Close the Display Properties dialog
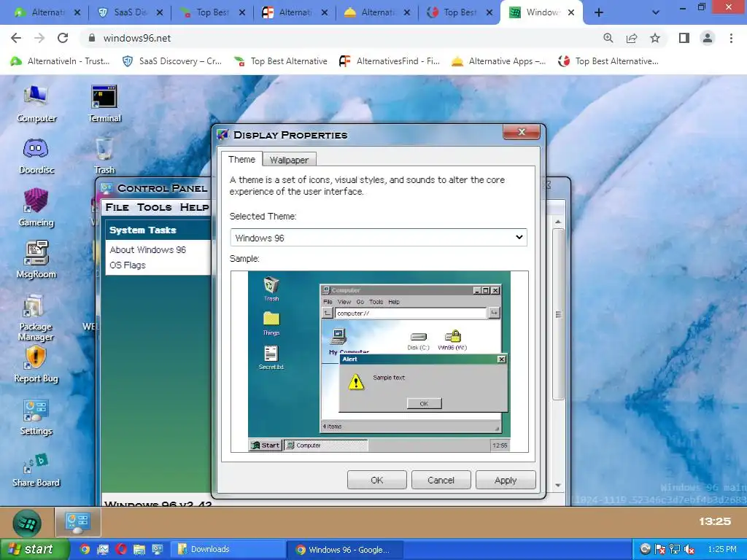747x560 pixels. click(x=521, y=132)
